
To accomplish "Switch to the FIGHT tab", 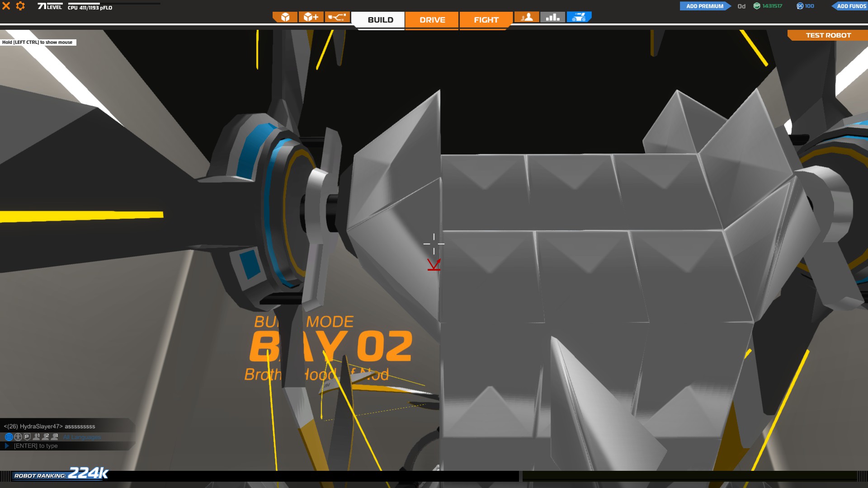I will pos(486,20).
